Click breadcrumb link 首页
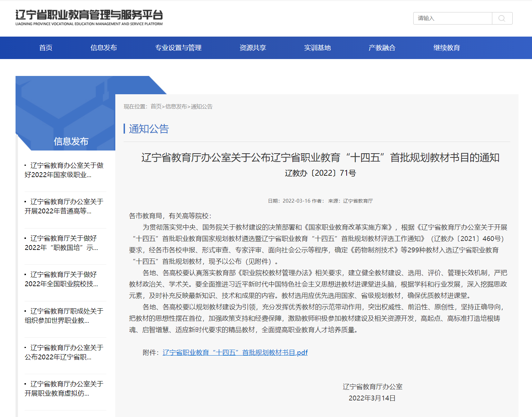 (x=156, y=106)
